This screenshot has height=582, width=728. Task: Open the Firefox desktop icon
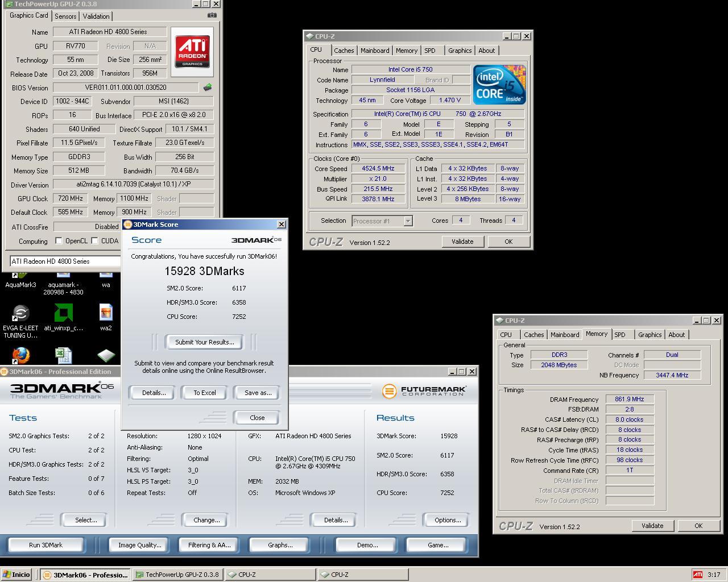(20, 355)
